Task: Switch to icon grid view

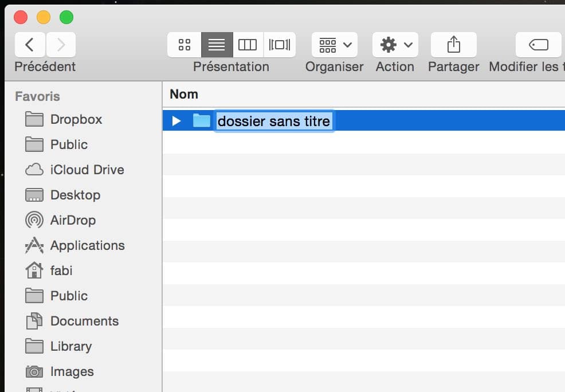Action: (184, 45)
